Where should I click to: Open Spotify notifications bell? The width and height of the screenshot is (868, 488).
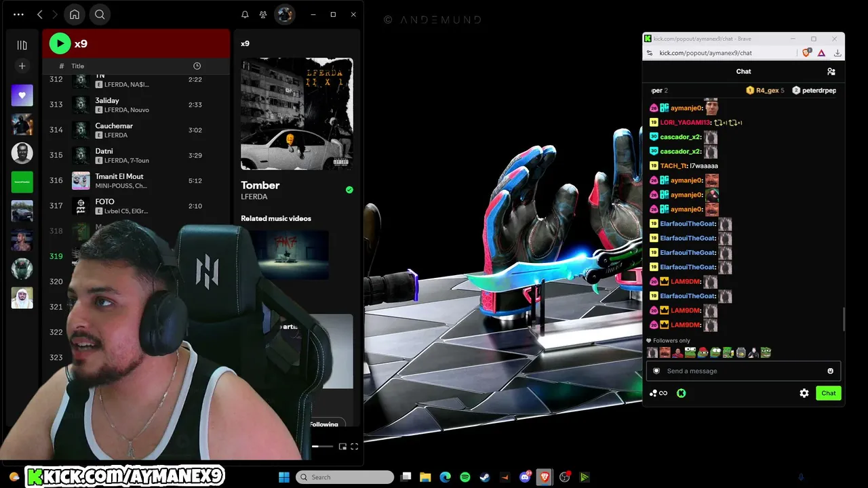click(x=245, y=14)
